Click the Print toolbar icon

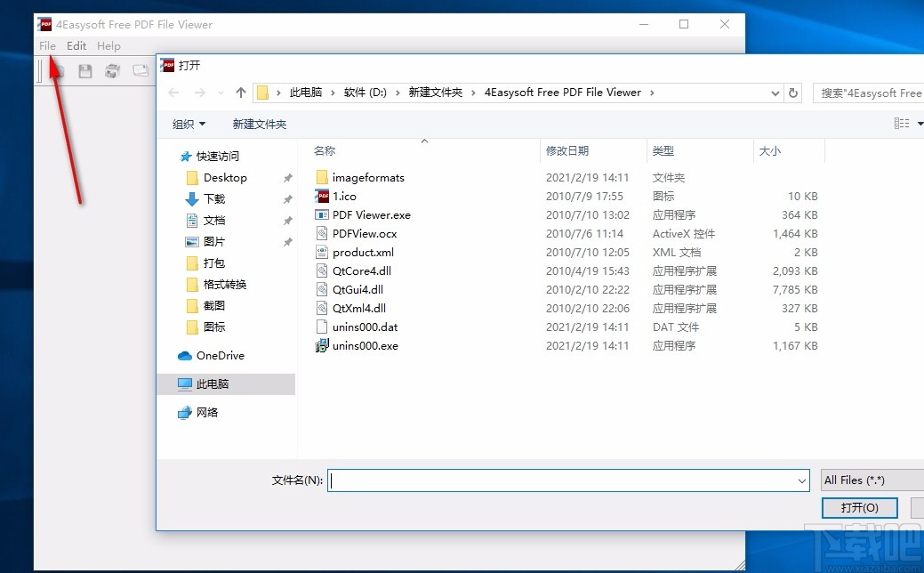112,70
